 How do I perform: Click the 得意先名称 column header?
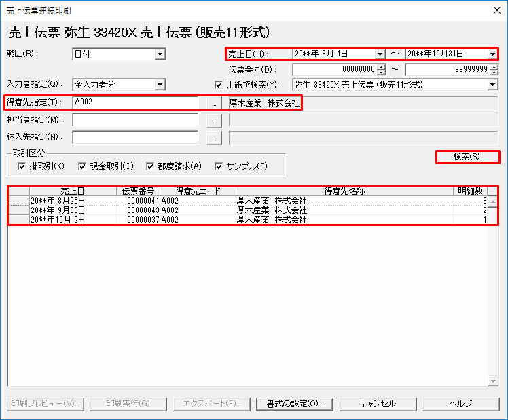[344, 191]
